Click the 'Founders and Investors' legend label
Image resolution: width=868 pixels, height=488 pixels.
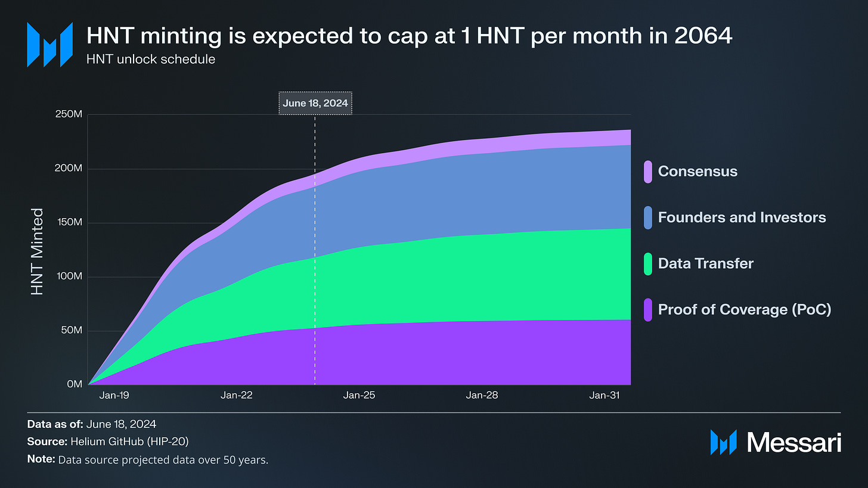pos(742,217)
